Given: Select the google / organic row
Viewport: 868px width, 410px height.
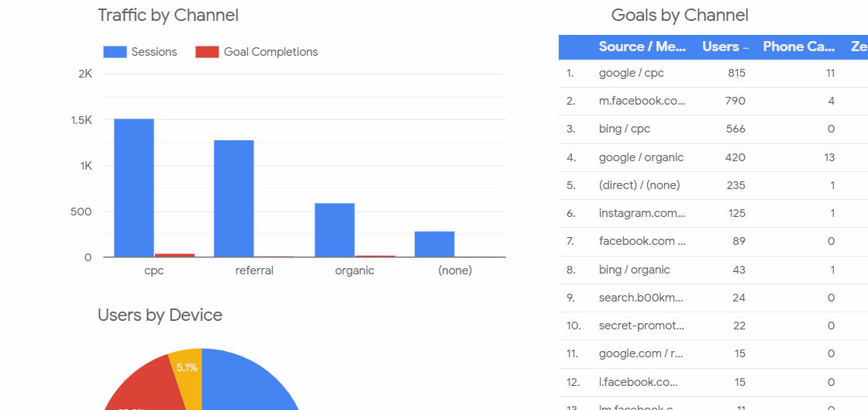Looking at the screenshot, I should pyautogui.click(x=714, y=157).
